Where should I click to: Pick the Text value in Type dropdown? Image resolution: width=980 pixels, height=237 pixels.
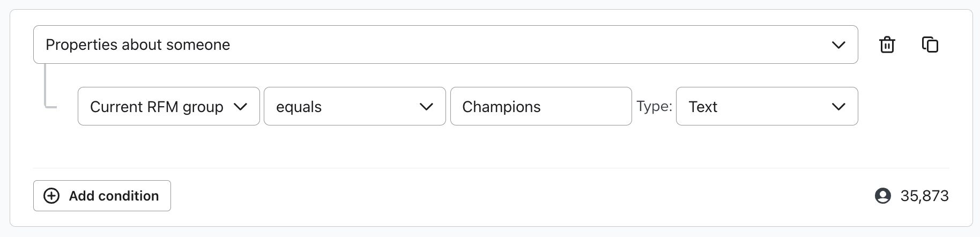tap(703, 107)
